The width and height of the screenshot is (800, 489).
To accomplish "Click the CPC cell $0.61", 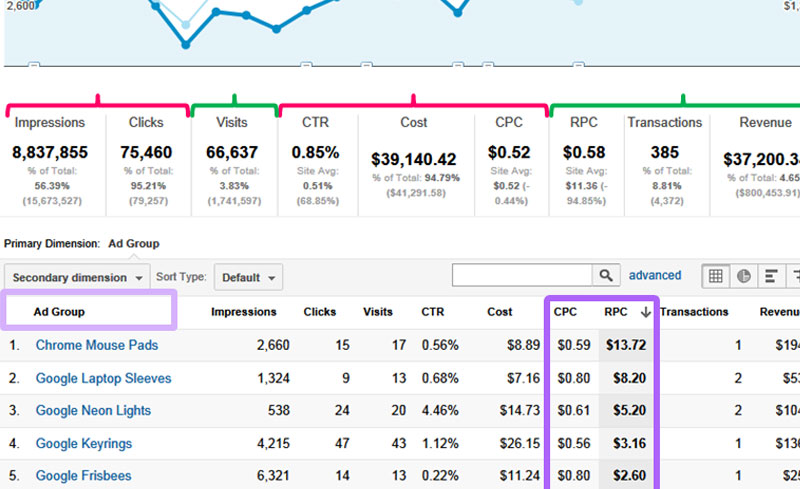I will point(574,410).
